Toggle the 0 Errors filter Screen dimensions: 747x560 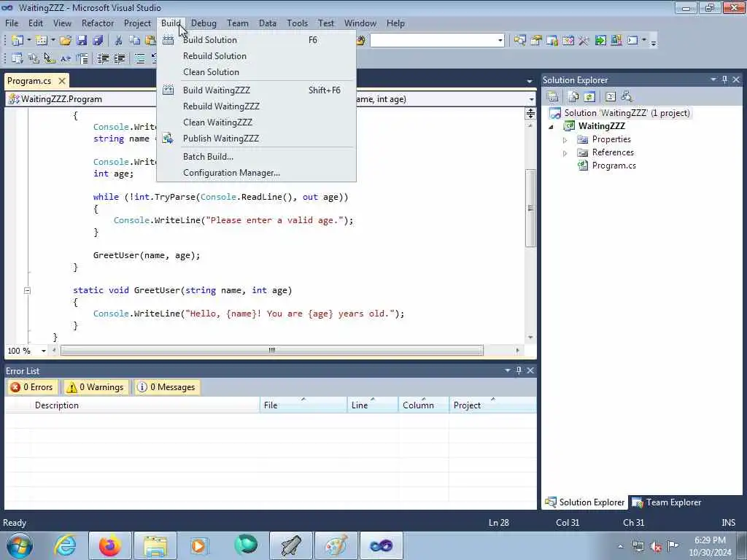pyautogui.click(x=32, y=387)
